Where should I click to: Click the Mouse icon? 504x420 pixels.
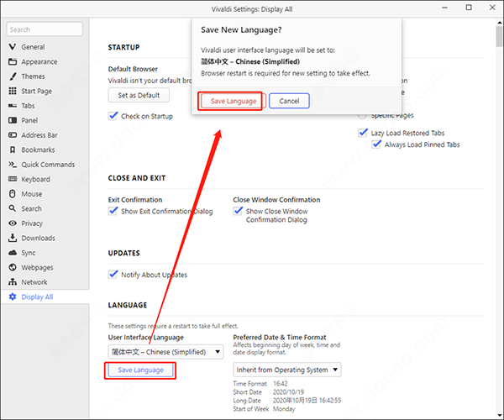pyautogui.click(x=13, y=194)
